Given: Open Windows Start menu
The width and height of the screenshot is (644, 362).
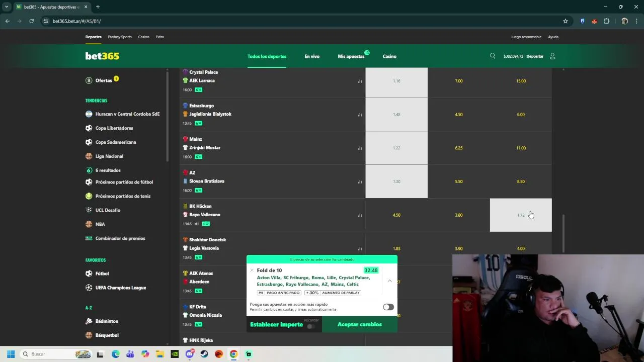Looking at the screenshot, I should [x=11, y=354].
